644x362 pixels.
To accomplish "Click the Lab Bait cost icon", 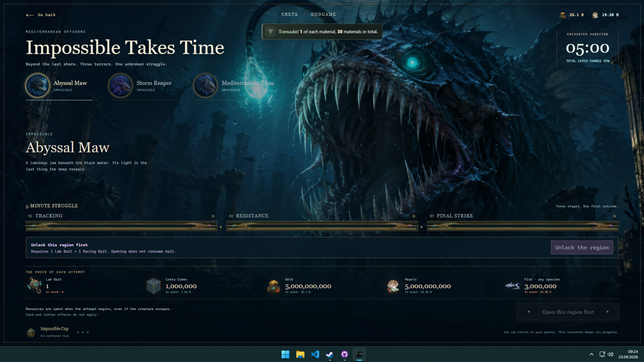I will tap(34, 286).
